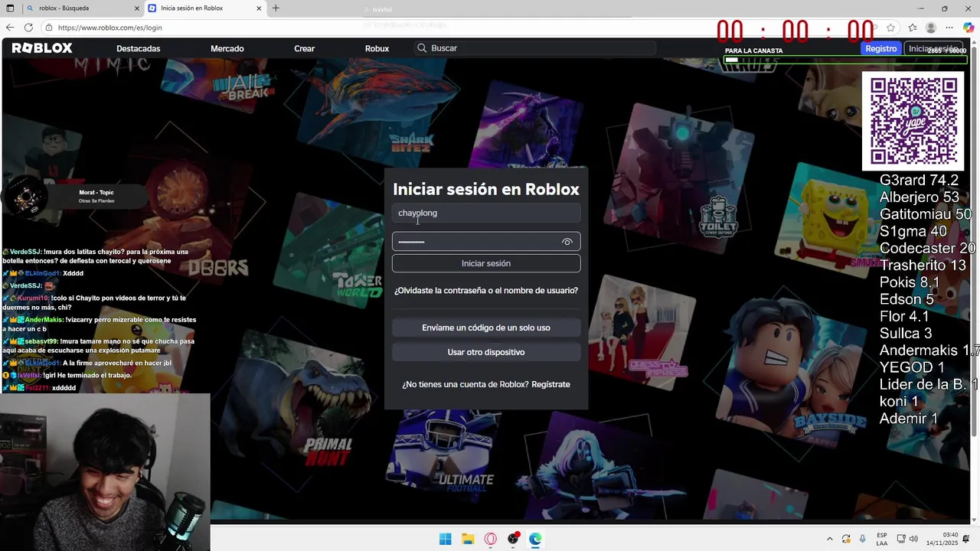Viewport: 980px width, 551px height.
Task: Click '¿Olvidaste la contraseña o el nombre de usuario?'
Action: (x=486, y=291)
